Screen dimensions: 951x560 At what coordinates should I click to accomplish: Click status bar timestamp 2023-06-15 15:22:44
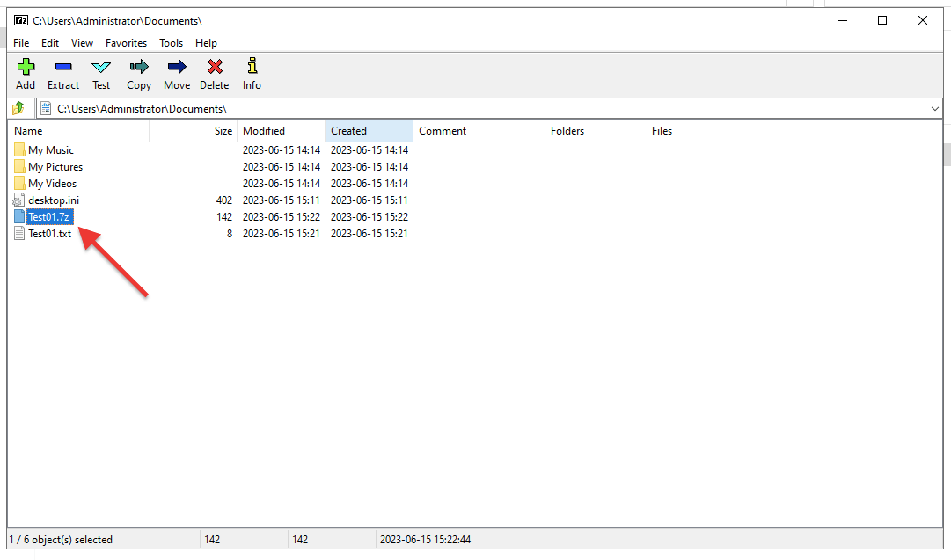(x=425, y=540)
